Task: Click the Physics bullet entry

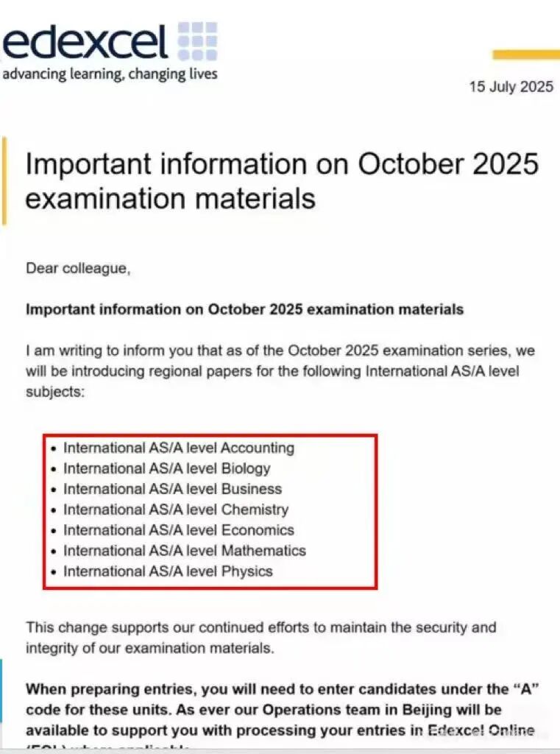Action: 168,571
